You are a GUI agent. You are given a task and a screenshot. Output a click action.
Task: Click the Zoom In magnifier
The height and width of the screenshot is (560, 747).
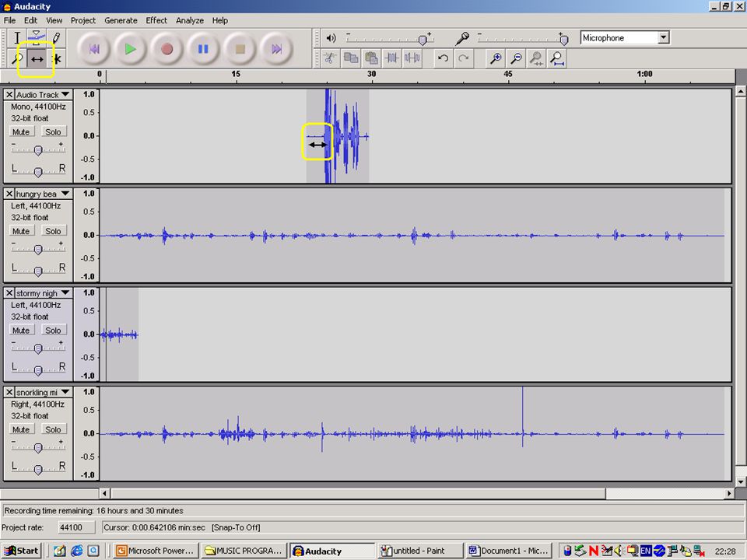(496, 58)
